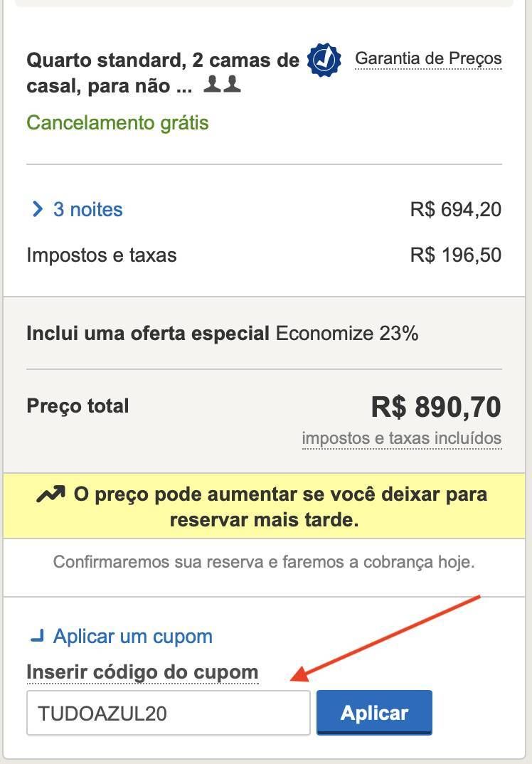Click the Economize 23% special offer text
This screenshot has height=764, width=532.
pyautogui.click(x=347, y=334)
